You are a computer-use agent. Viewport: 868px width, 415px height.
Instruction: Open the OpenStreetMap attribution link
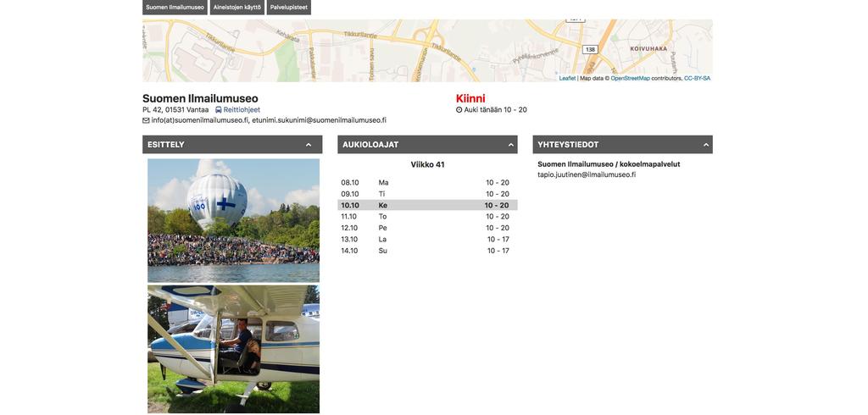point(630,79)
